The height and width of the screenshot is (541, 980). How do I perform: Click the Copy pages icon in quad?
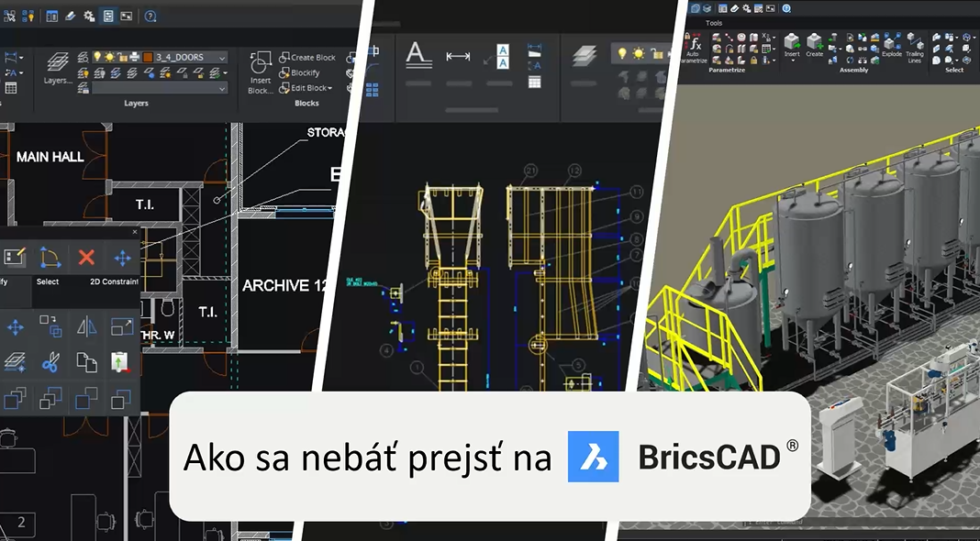tap(86, 362)
